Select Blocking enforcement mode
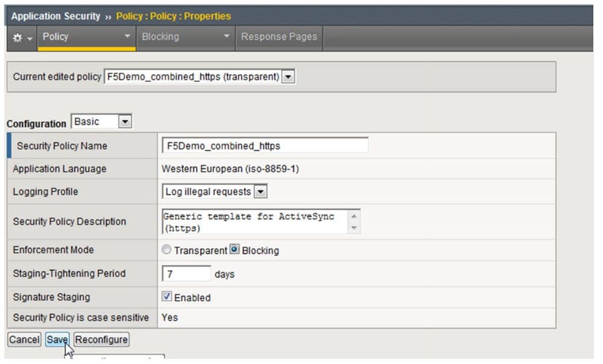This screenshot has width=603, height=364. [x=235, y=250]
